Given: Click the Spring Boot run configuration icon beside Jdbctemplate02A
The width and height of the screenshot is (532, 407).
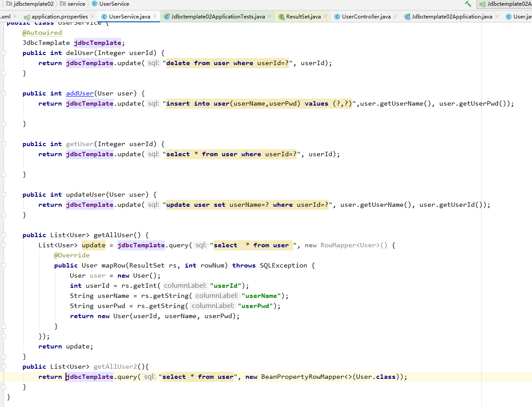Looking at the screenshot, I should point(482,4).
